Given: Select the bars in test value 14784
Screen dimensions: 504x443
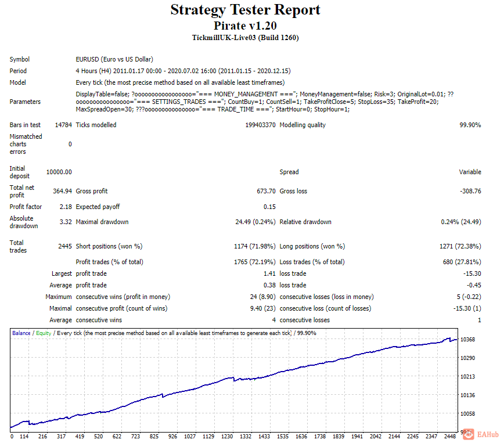Looking at the screenshot, I should coord(63,125).
